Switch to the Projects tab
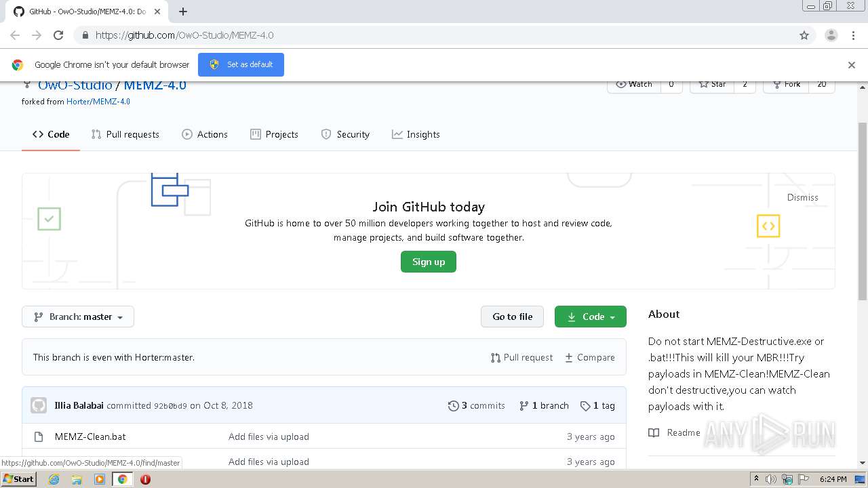 click(274, 134)
